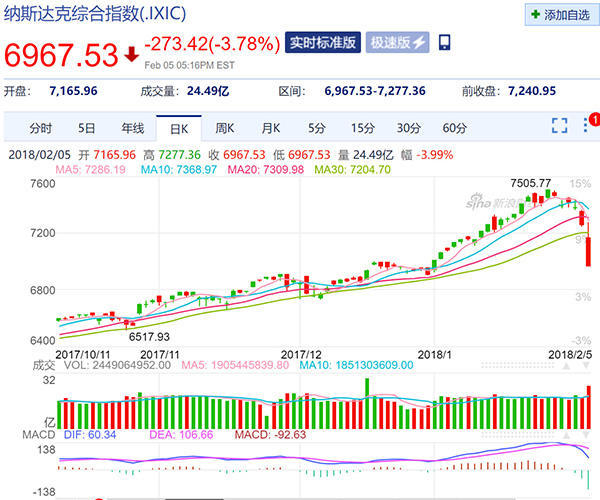Image resolution: width=600 pixels, height=500 pixels.
Task: Click the MA10: 7368.97 indicator label
Action: click(x=179, y=169)
